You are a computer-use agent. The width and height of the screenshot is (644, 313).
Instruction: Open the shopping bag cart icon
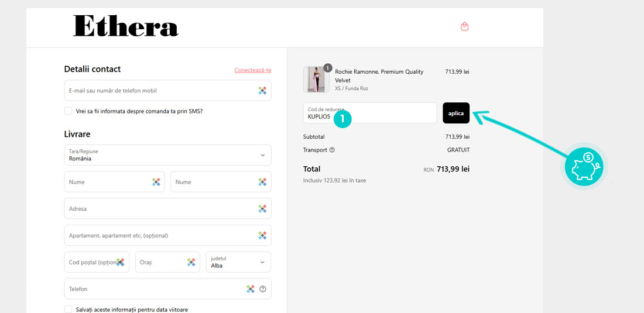tap(464, 26)
